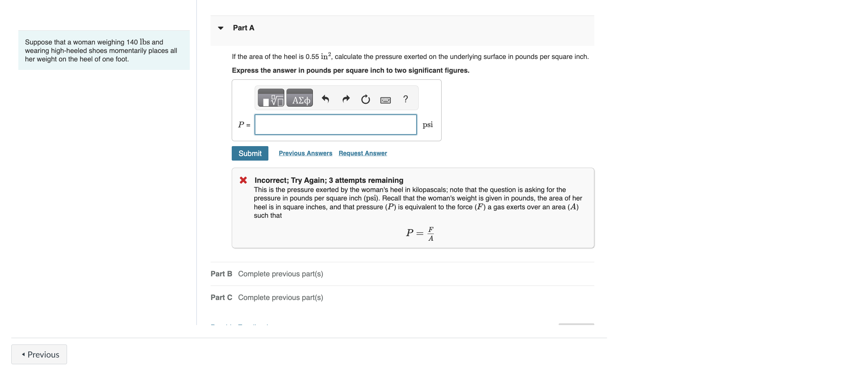Redo the answer edit
Screen dimensions: 868x372
tap(346, 98)
